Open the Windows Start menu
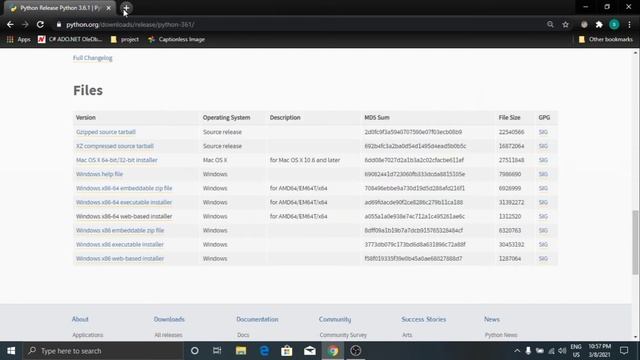Screen dimensions: 640x360 tap(11, 351)
